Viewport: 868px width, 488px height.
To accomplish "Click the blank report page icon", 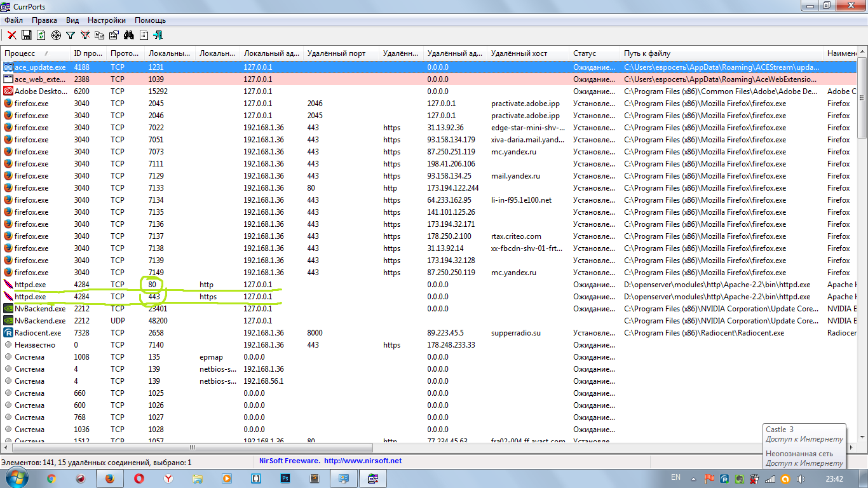I will (144, 35).
